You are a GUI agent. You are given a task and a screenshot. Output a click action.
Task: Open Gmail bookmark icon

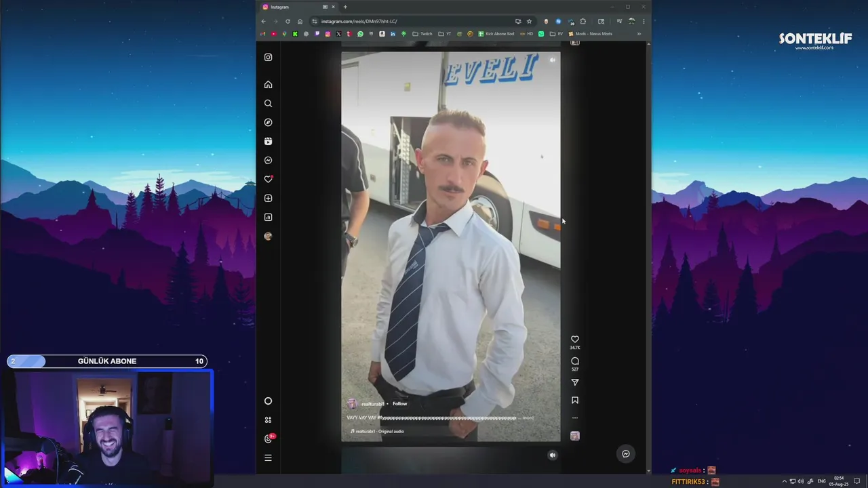pos(262,34)
